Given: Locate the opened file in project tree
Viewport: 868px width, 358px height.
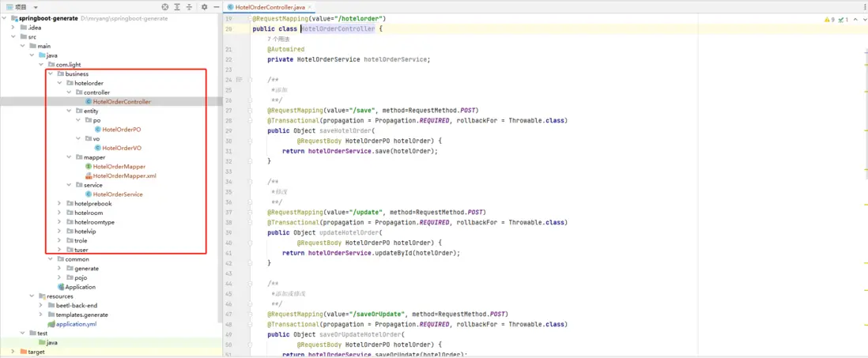Looking at the screenshot, I should (x=165, y=7).
